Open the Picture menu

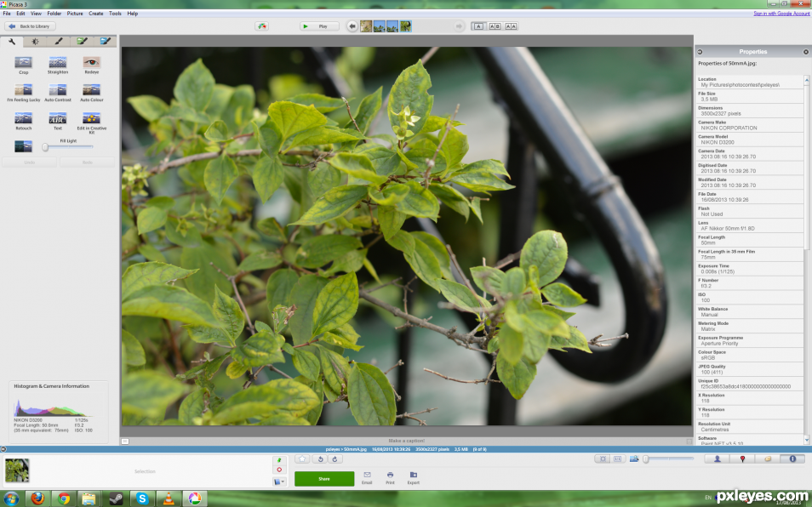click(x=75, y=14)
